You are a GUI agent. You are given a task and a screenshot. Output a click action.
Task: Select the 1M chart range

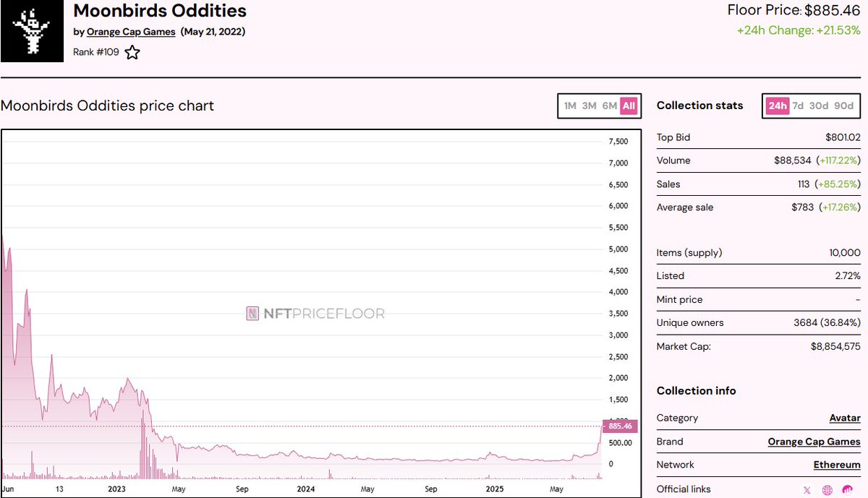[570, 106]
